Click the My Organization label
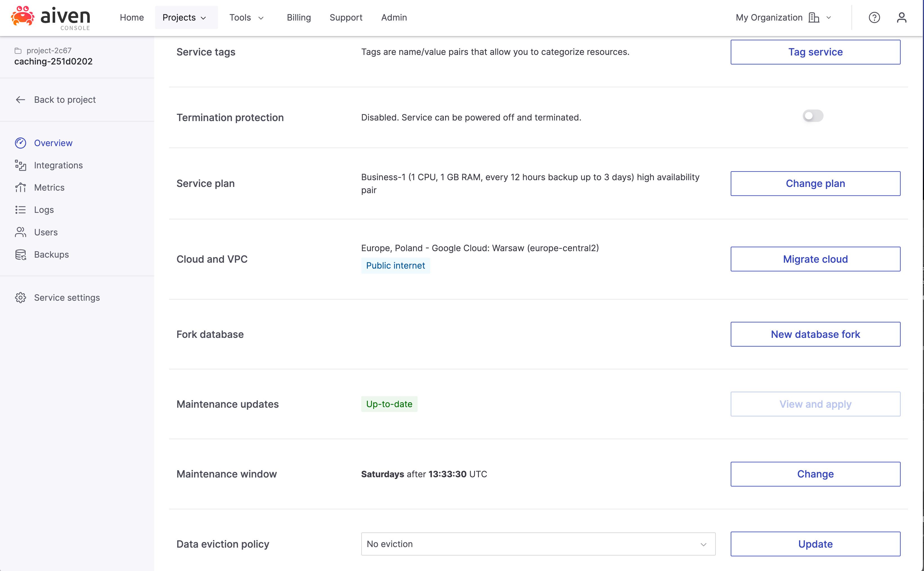This screenshot has height=571, width=924. [769, 17]
